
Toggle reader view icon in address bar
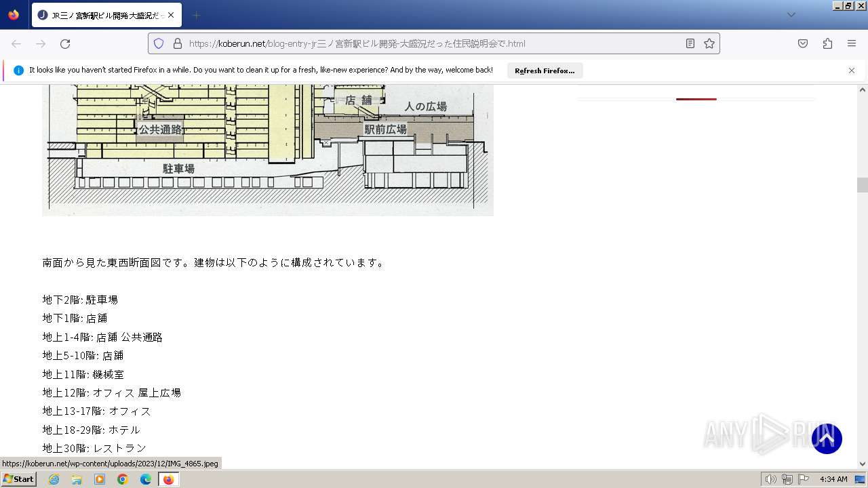(690, 43)
